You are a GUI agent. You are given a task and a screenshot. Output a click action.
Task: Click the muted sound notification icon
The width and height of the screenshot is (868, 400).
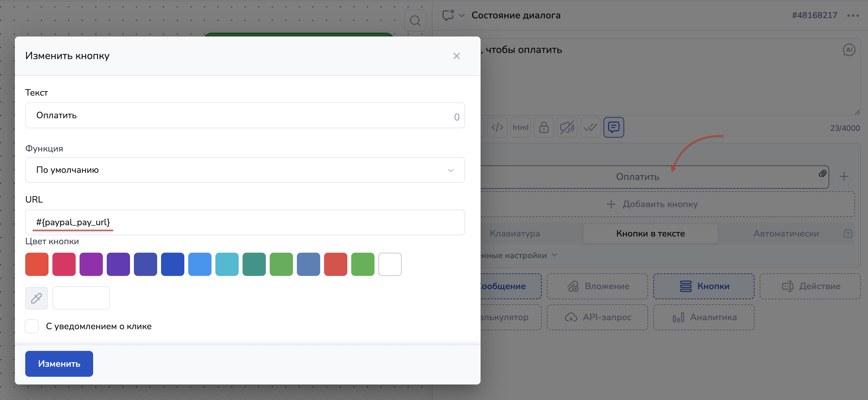567,127
